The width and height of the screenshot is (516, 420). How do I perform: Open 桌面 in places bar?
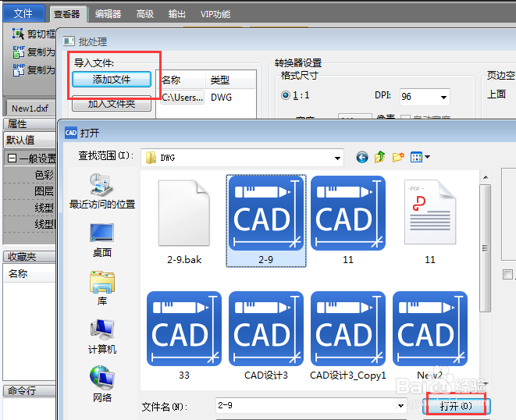pos(102,240)
